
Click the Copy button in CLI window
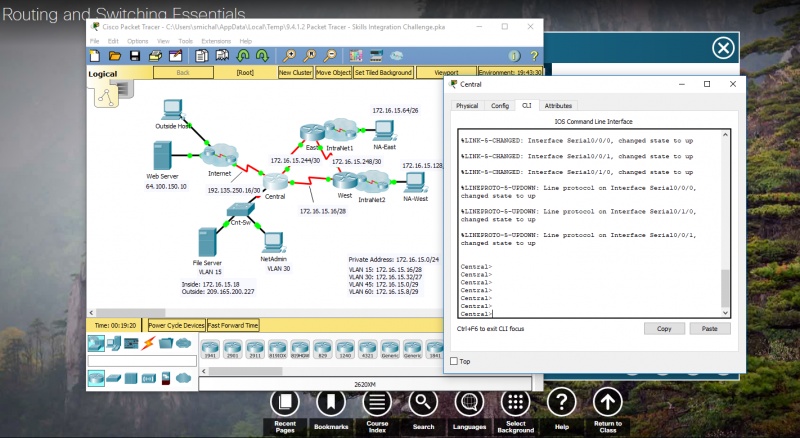click(664, 329)
